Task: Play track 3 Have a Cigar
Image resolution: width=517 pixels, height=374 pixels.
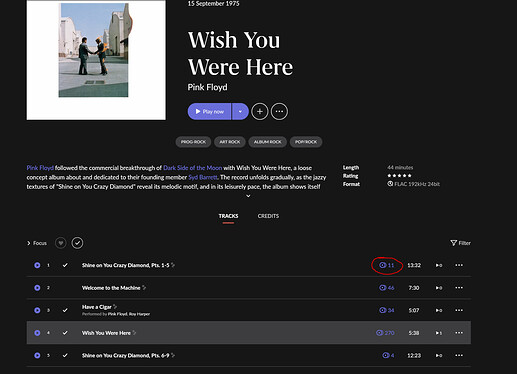Action: pos(37,310)
